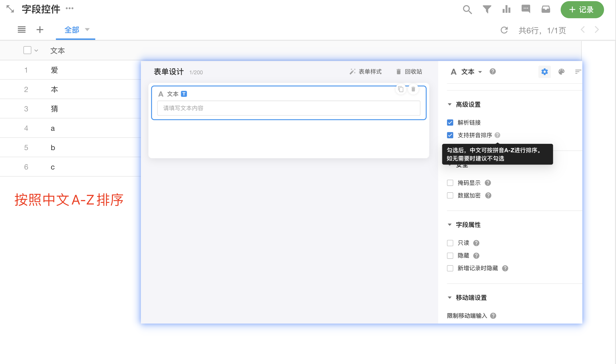616x364 pixels.
Task: Click the palette style icon
Action: [x=561, y=72]
